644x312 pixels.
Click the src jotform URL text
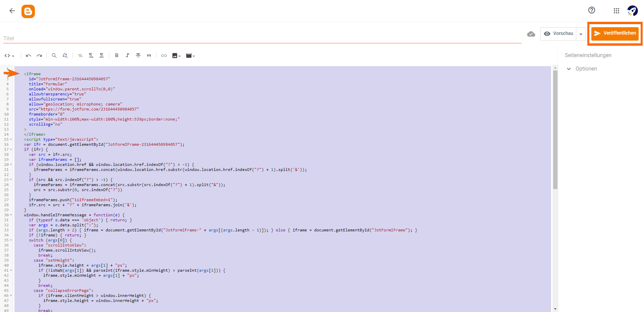84,109
